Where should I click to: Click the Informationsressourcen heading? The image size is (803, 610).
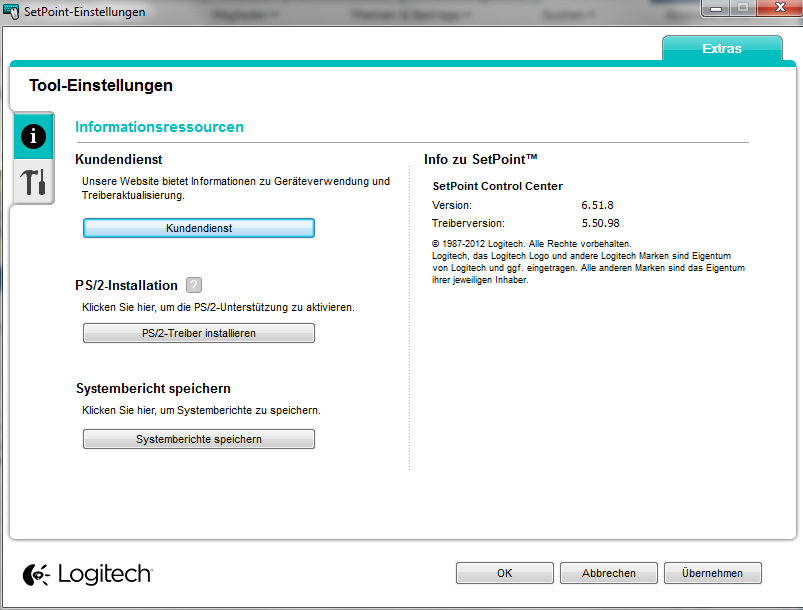[x=159, y=127]
